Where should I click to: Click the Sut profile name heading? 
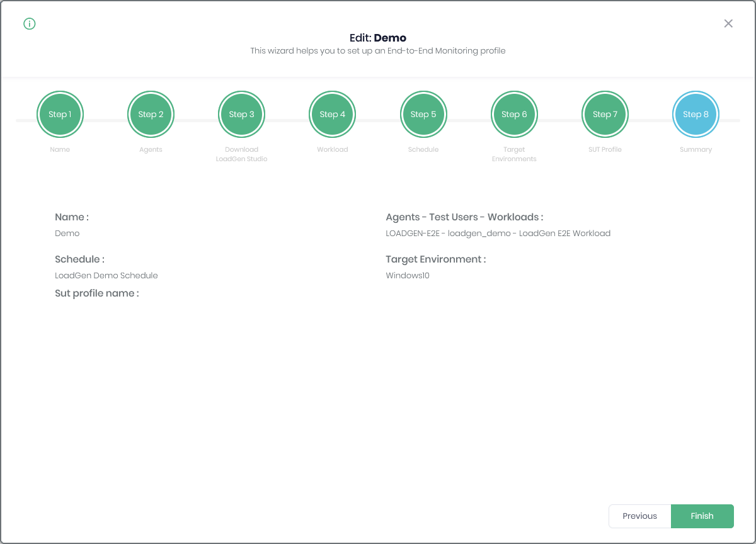point(96,293)
